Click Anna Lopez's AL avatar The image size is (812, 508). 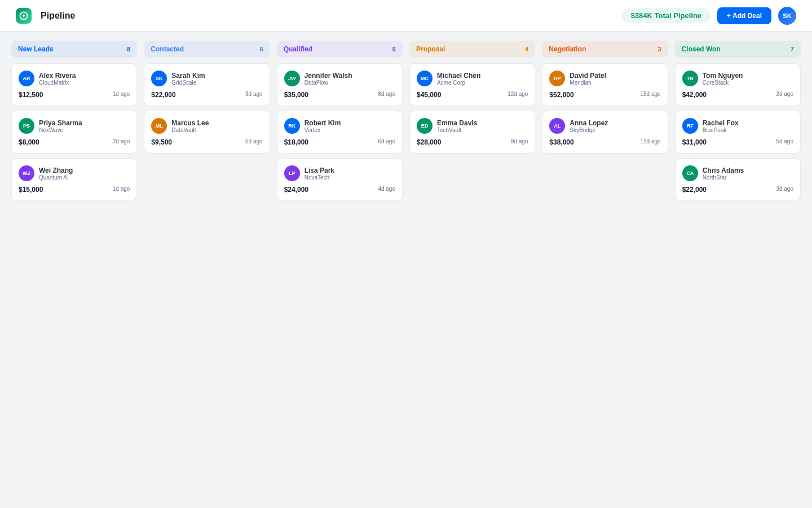557,126
